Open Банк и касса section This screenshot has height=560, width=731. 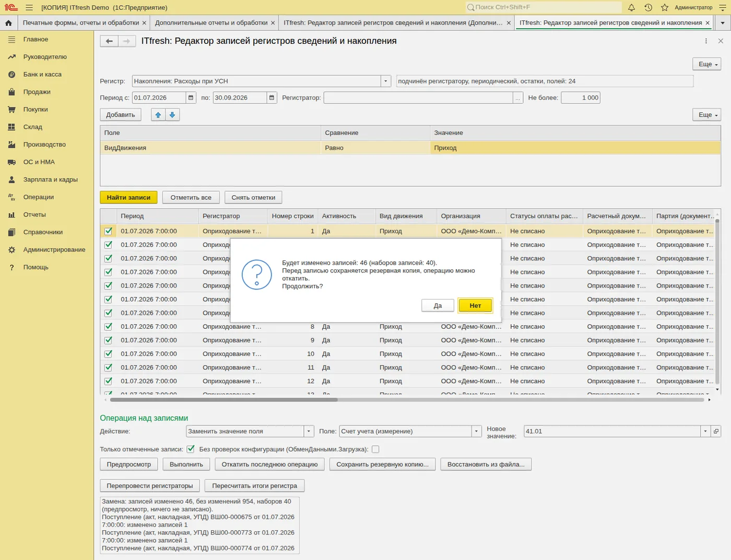click(42, 74)
